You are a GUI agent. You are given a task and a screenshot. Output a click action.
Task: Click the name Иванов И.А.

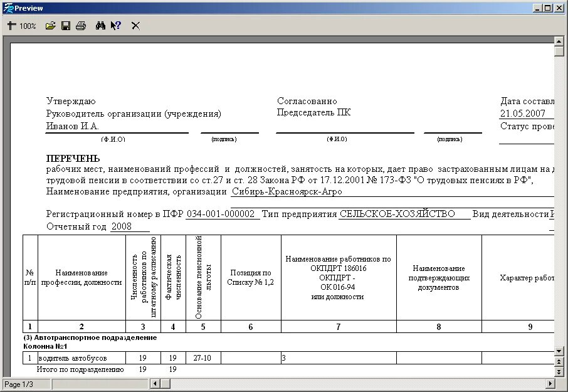click(73, 126)
